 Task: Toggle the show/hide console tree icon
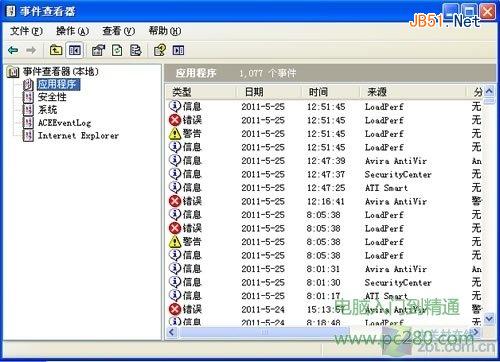pyautogui.click(x=74, y=50)
